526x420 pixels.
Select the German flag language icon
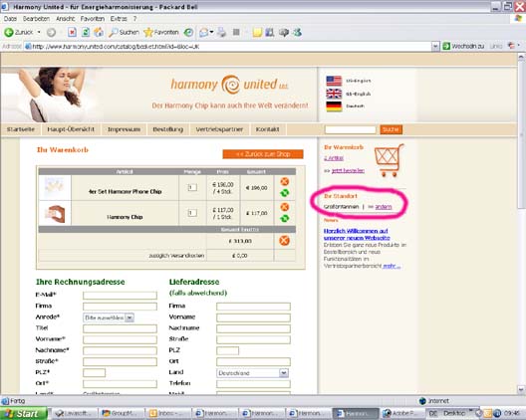[334, 106]
